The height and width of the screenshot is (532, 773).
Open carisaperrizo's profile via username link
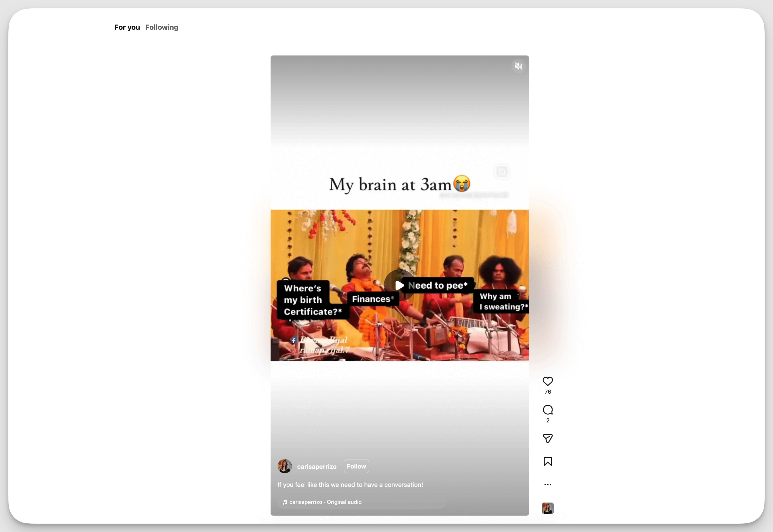click(x=317, y=467)
